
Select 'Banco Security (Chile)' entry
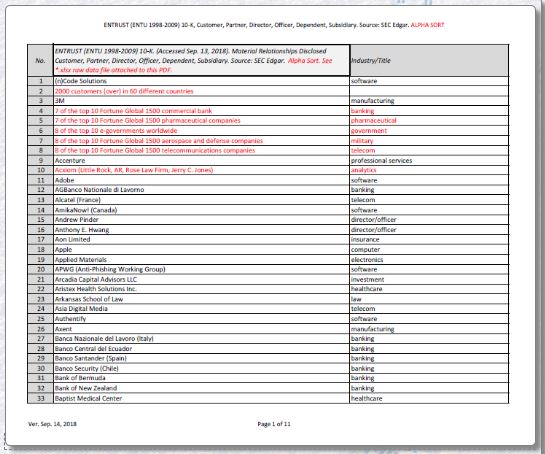87,368
